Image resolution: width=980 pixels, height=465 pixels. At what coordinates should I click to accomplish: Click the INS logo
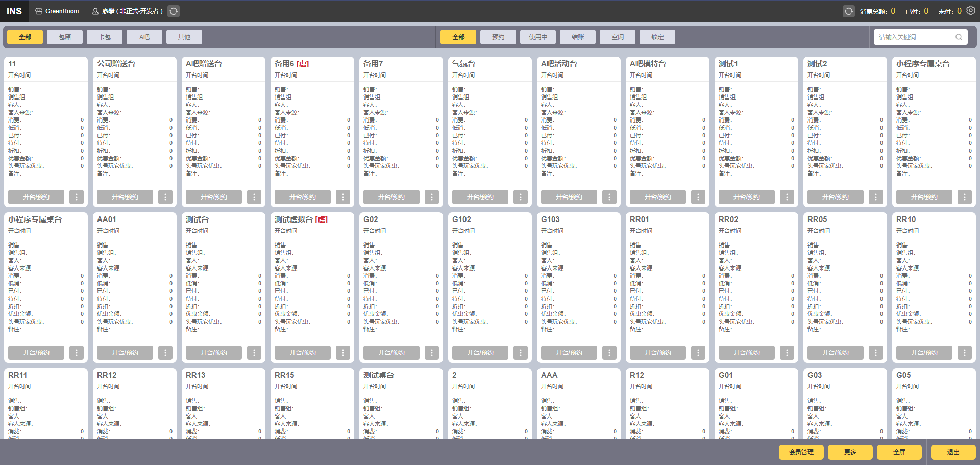pos(14,11)
